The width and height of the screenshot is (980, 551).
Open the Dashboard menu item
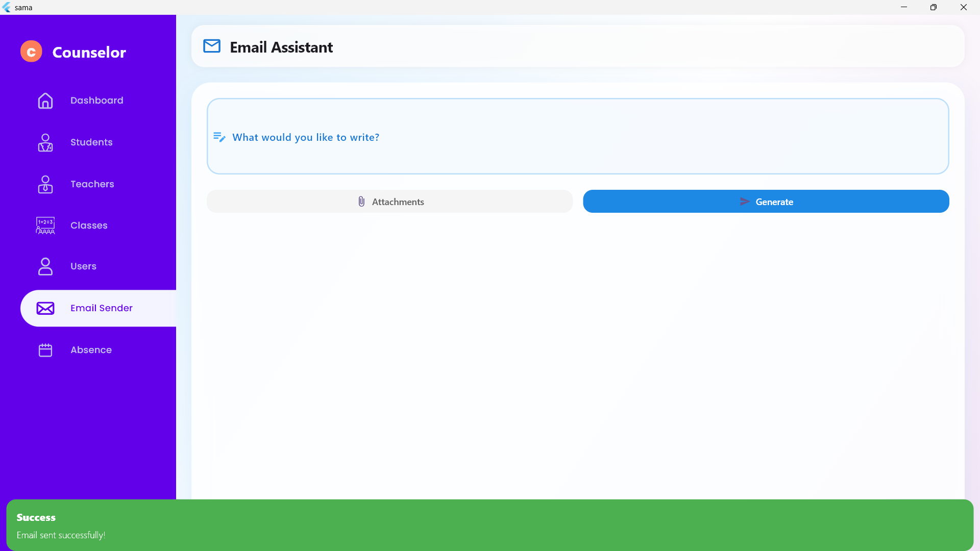point(97,101)
